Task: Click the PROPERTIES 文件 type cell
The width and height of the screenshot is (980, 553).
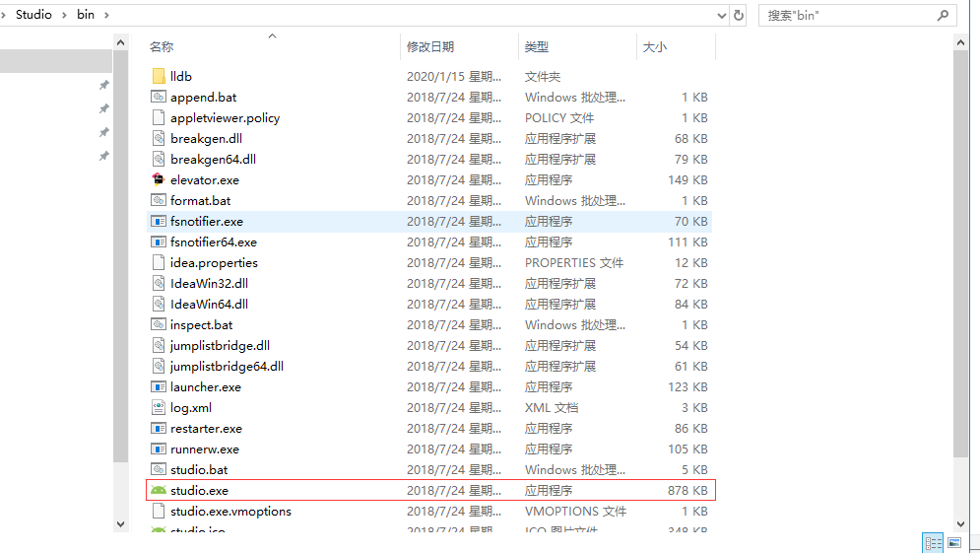Action: (574, 263)
